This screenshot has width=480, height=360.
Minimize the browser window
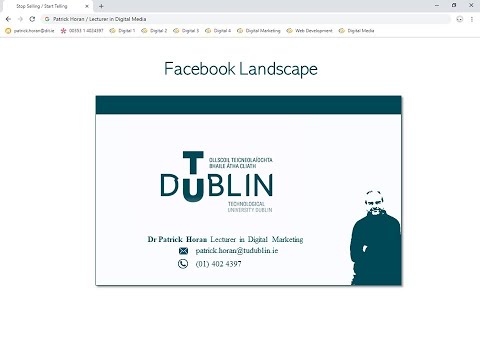[x=437, y=5]
